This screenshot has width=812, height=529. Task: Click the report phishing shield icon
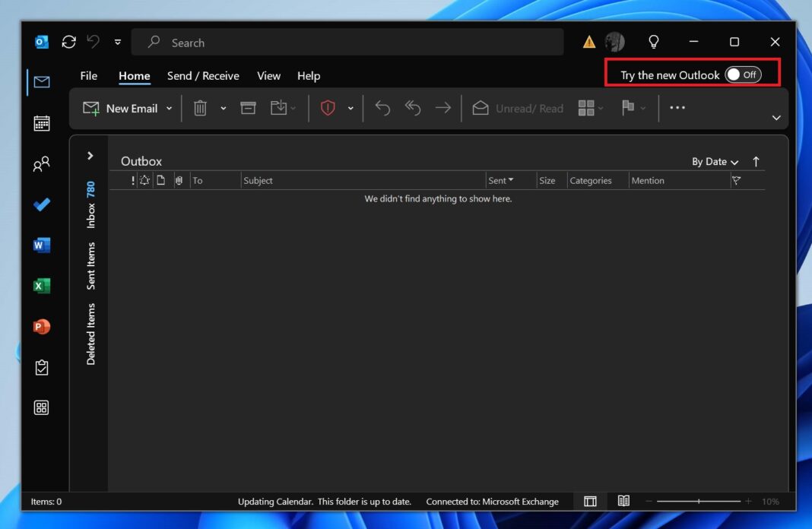(x=328, y=108)
